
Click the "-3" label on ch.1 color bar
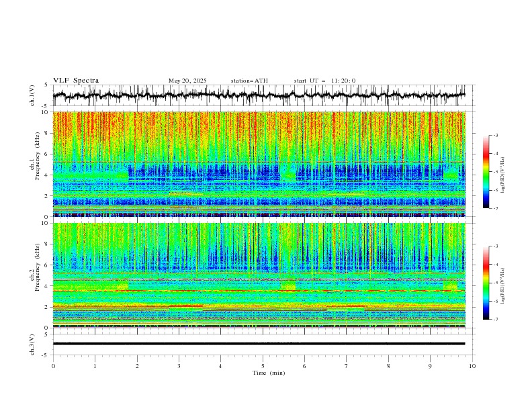(x=495, y=135)
